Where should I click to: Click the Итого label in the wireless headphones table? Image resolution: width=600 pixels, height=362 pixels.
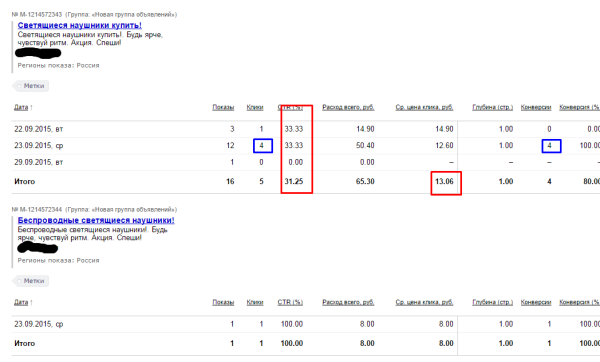point(24,343)
